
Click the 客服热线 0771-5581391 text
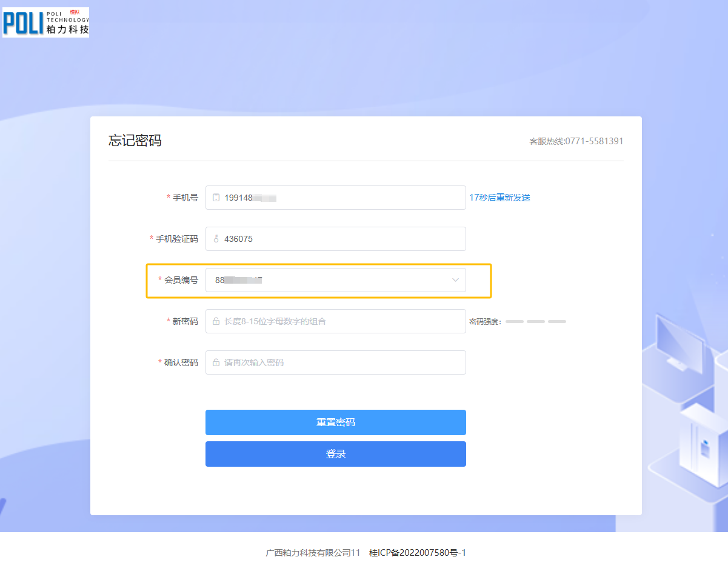coord(576,141)
